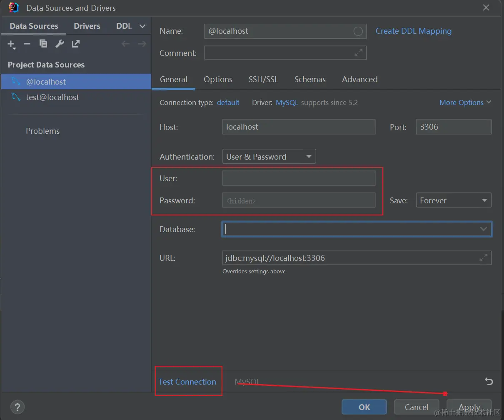504x420 pixels.
Task: Expand the More Options dropdown
Action: coord(465,102)
